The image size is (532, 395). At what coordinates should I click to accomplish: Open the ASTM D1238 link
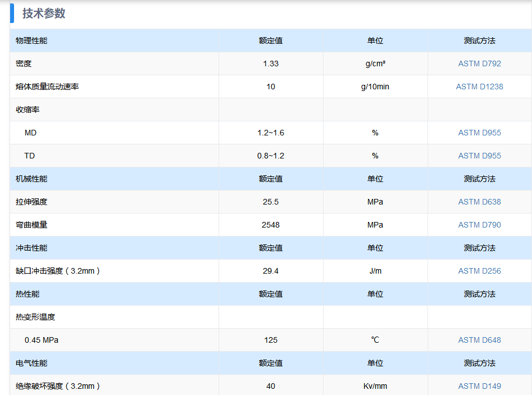pos(479,87)
